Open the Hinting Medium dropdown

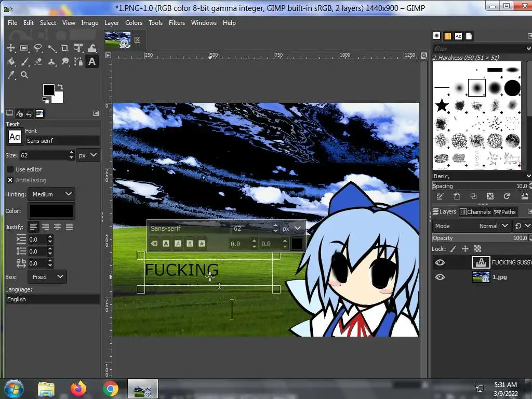coord(51,194)
